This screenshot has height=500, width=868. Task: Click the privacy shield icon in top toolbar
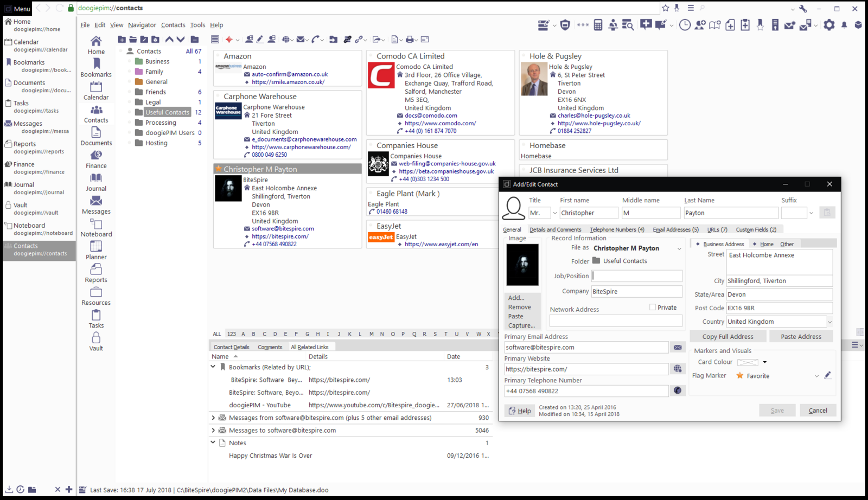(x=565, y=25)
